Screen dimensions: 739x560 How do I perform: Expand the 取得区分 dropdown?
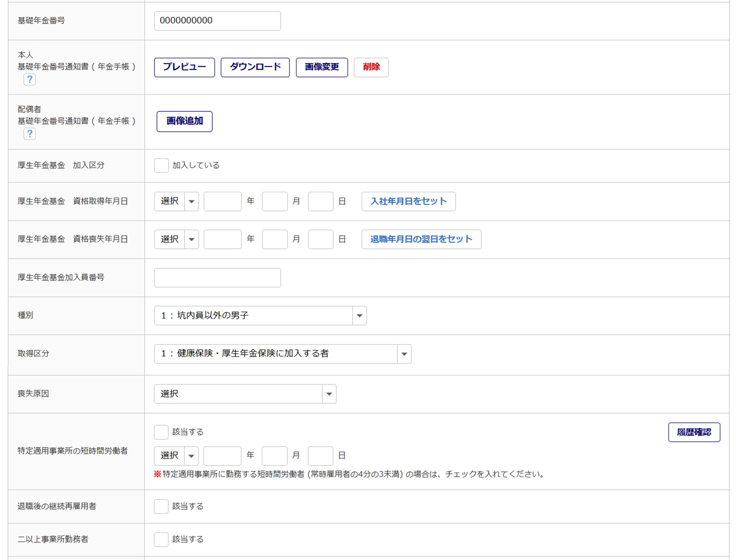[x=282, y=354]
